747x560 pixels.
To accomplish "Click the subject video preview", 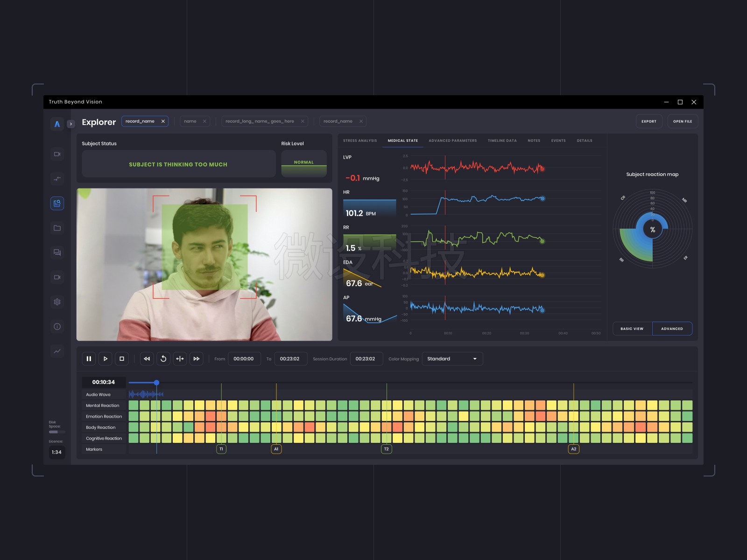I will [204, 265].
